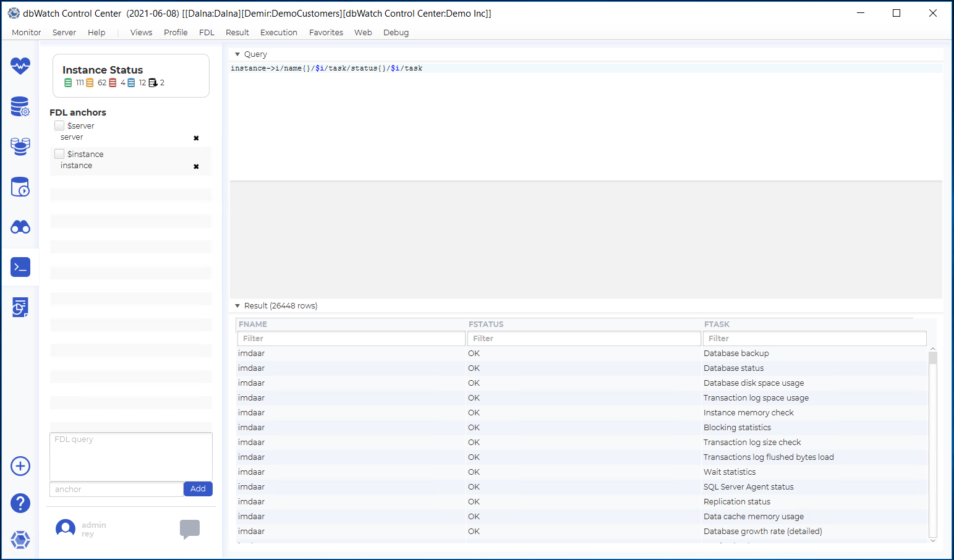Click the results scrollbar down arrow
Screen dimensions: 954x560
pos(933,541)
